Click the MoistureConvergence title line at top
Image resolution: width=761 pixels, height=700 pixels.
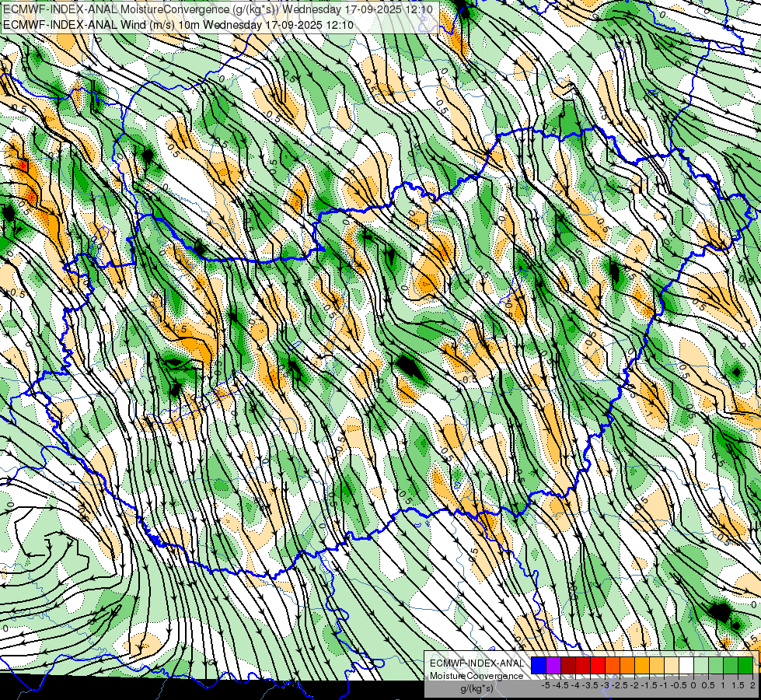tap(218, 9)
